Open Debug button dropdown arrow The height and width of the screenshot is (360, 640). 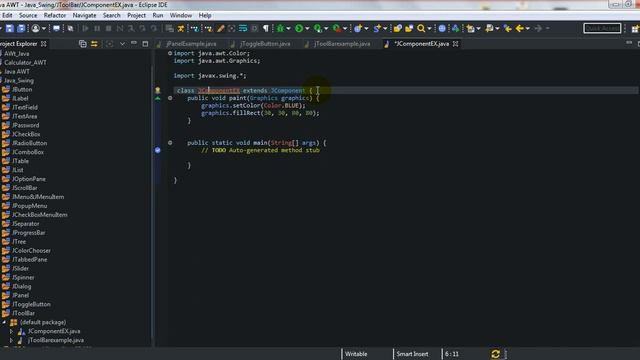point(288,29)
